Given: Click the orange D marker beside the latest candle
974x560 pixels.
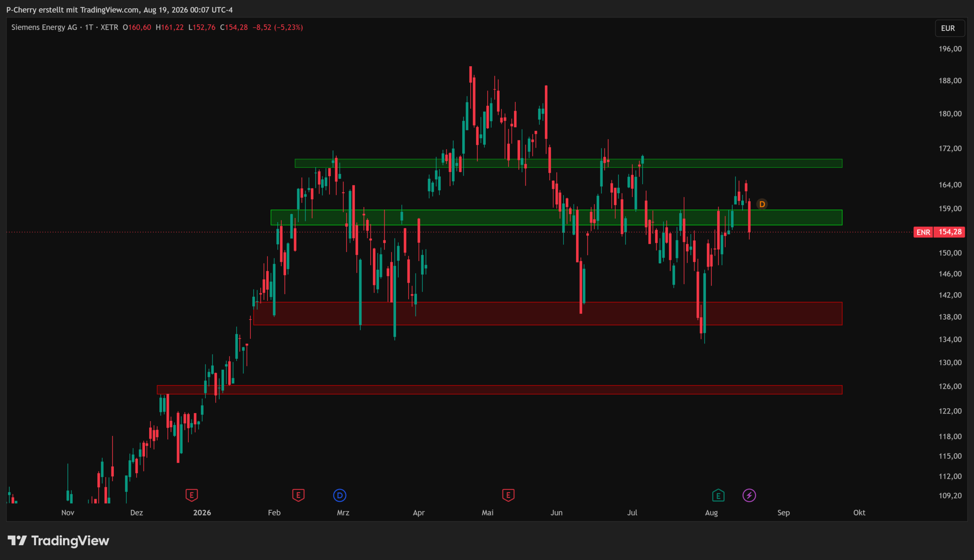Looking at the screenshot, I should coord(762,204).
